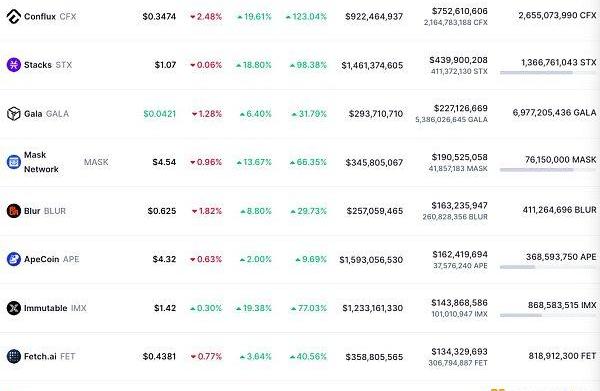Click the purple Stacks logo icon
The width and height of the screenshot is (600, 391).
pyautogui.click(x=14, y=65)
